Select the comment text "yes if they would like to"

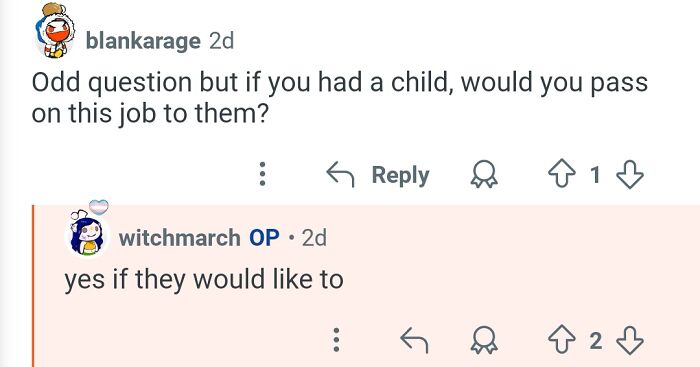click(x=204, y=280)
